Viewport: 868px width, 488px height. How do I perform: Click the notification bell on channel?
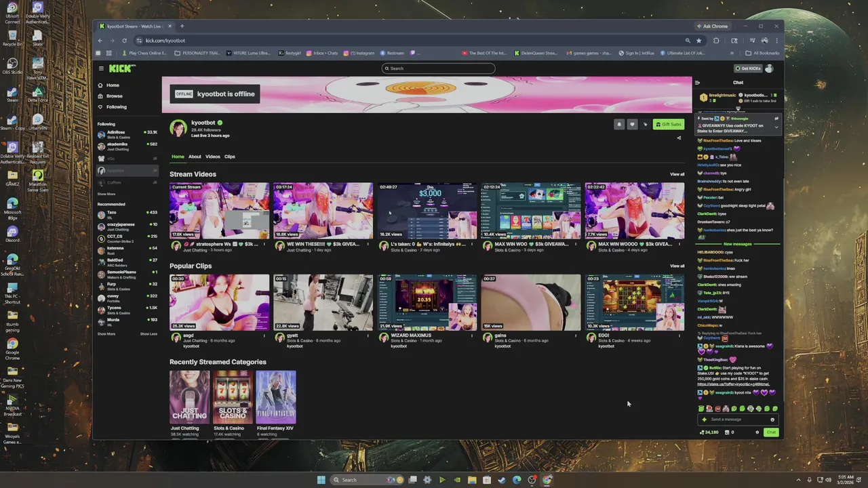click(x=618, y=124)
